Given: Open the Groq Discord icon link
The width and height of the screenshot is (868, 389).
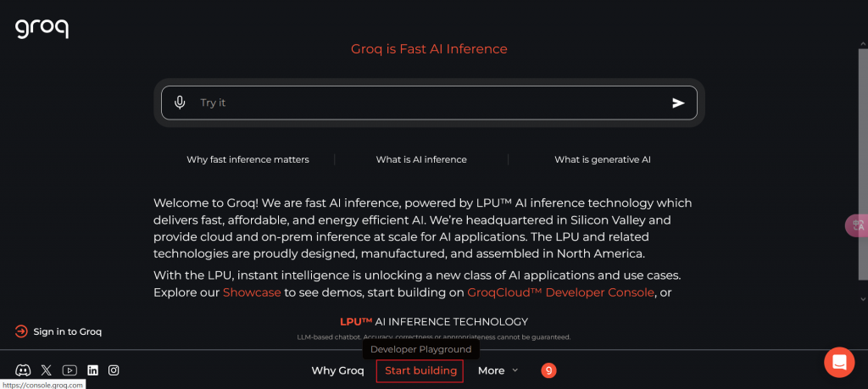Looking at the screenshot, I should (x=23, y=370).
